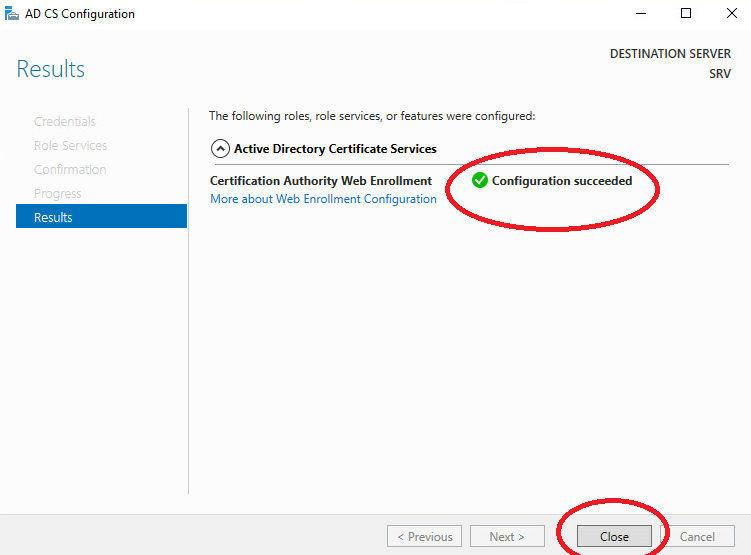Image resolution: width=751 pixels, height=555 pixels.
Task: Click the 'Certification Authority Web Enrollment' label
Action: (x=321, y=181)
